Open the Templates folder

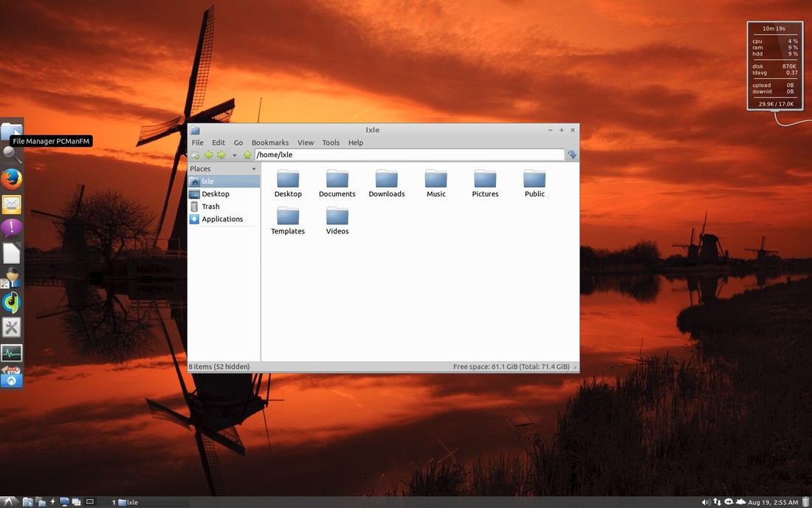(x=288, y=221)
